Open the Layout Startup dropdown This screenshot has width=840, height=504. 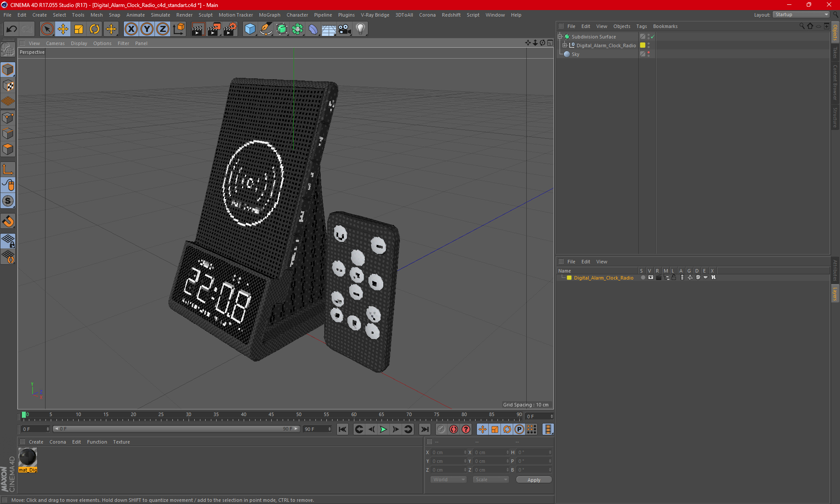click(x=801, y=14)
